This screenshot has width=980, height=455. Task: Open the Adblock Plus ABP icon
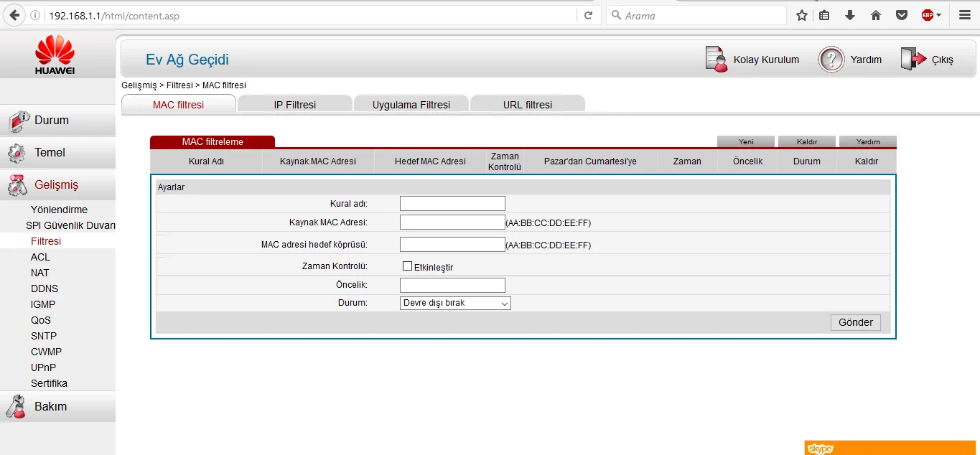(x=928, y=15)
